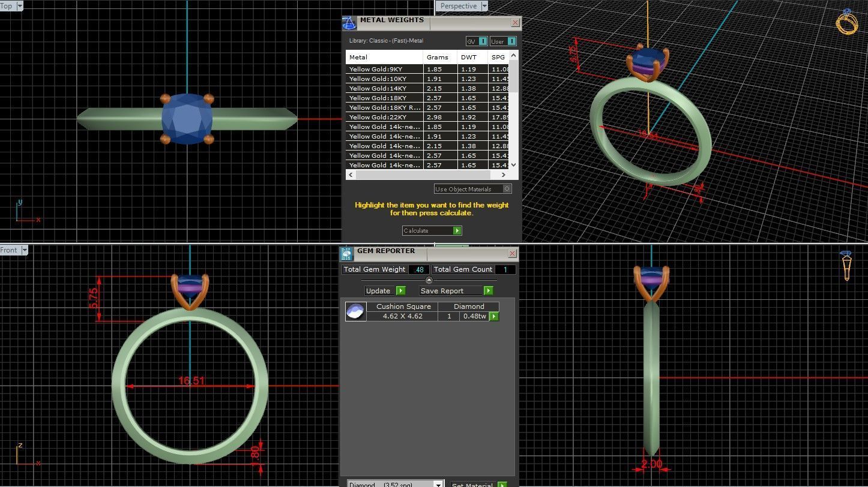Open the Front viewport dropdown menu
Image resolution: width=868 pixels, height=487 pixels.
point(25,250)
